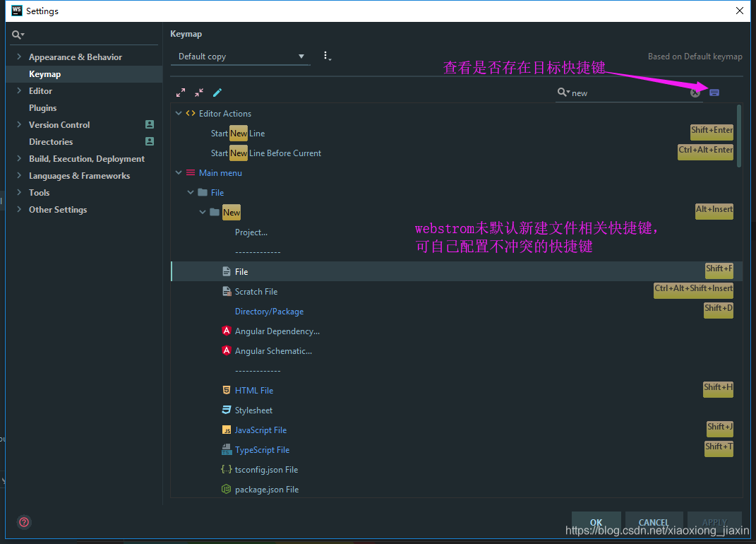The width and height of the screenshot is (756, 544).
Task: Click the Shift+T shortcut badge
Action: 719,449
